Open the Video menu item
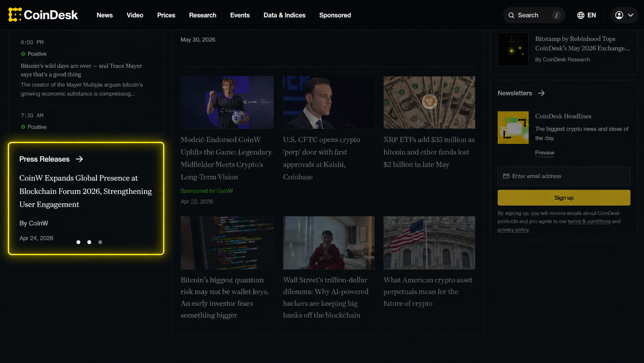This screenshot has height=363, width=644. pyautogui.click(x=135, y=15)
